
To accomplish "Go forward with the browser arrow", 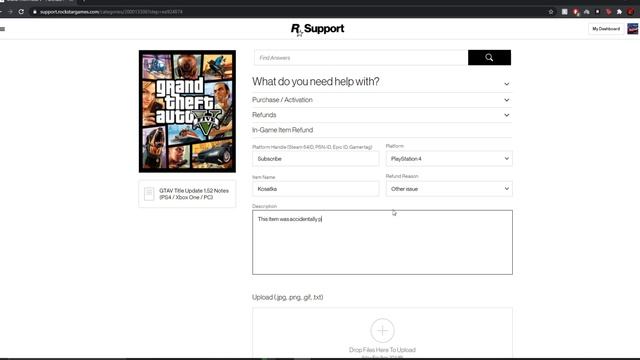I will 10,12.
